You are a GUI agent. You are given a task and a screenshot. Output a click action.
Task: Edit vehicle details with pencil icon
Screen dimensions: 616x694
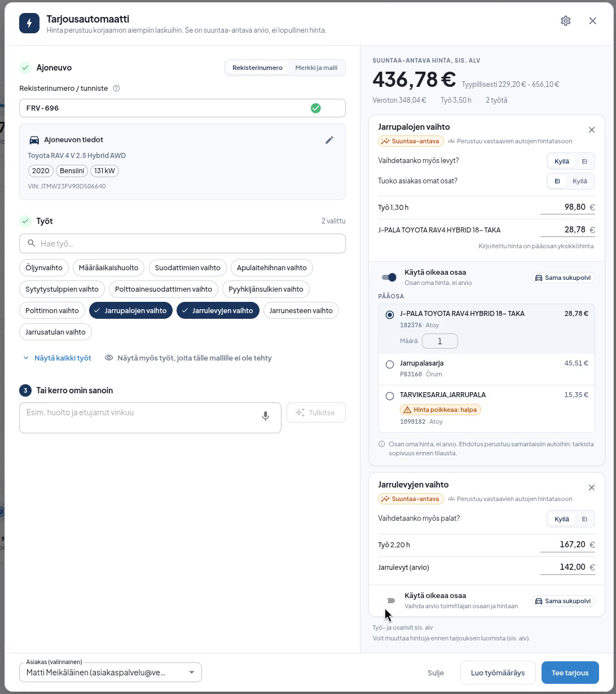(x=329, y=140)
